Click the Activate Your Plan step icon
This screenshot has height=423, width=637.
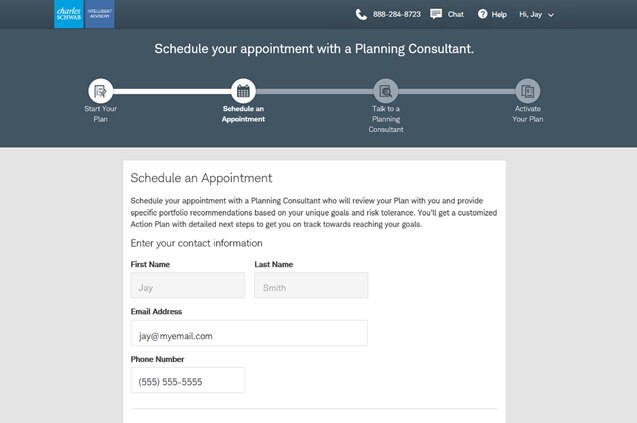(527, 91)
